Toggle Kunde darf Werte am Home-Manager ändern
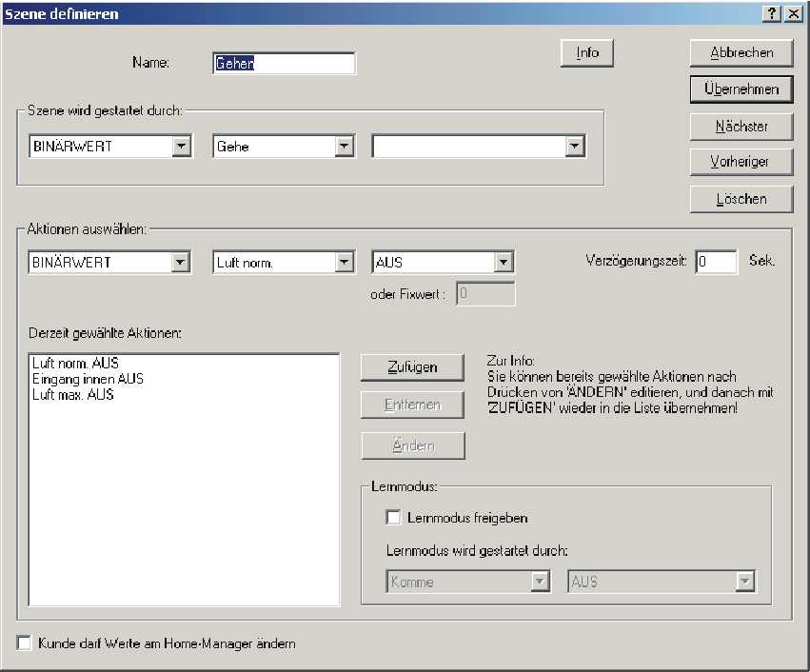810x672 pixels. 24,643
